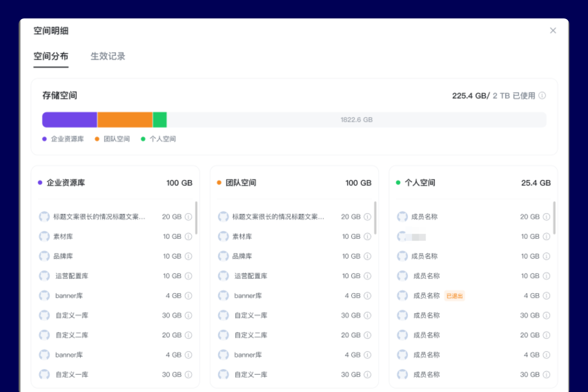Click info icon for 运营配置库 in 企业资源库
588x392 pixels.
(x=188, y=276)
